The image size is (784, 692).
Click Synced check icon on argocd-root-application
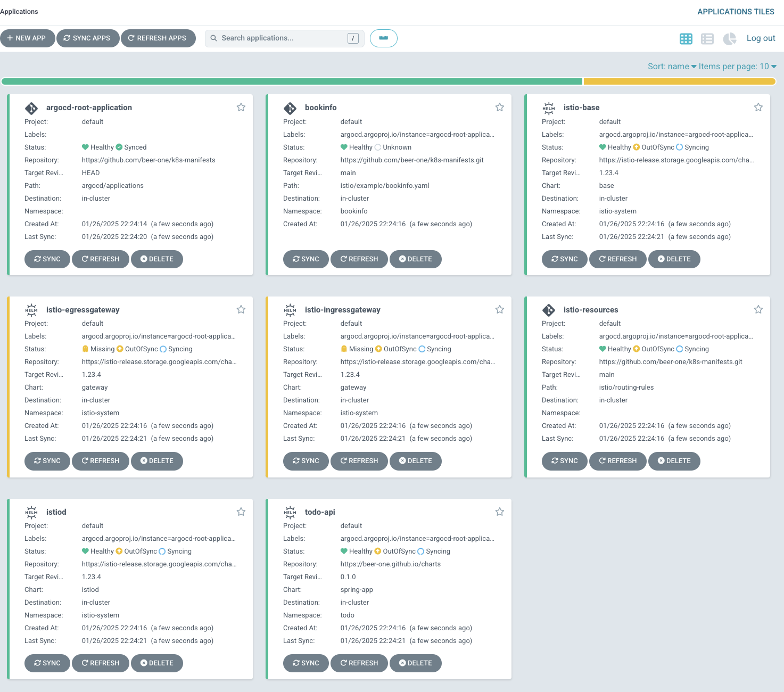pos(119,147)
